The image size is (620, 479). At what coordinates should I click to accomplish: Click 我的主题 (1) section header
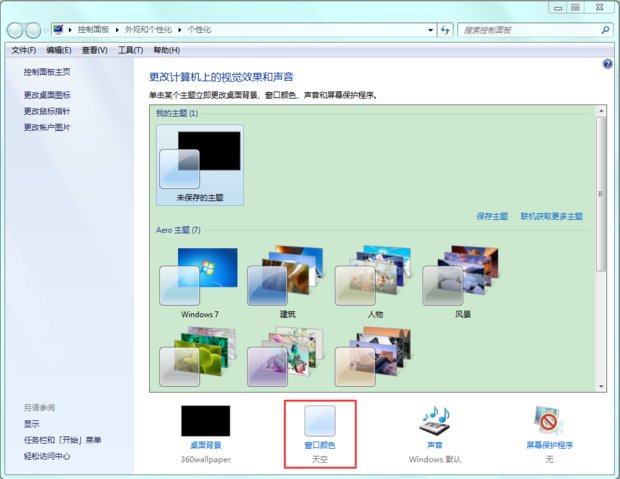point(177,114)
